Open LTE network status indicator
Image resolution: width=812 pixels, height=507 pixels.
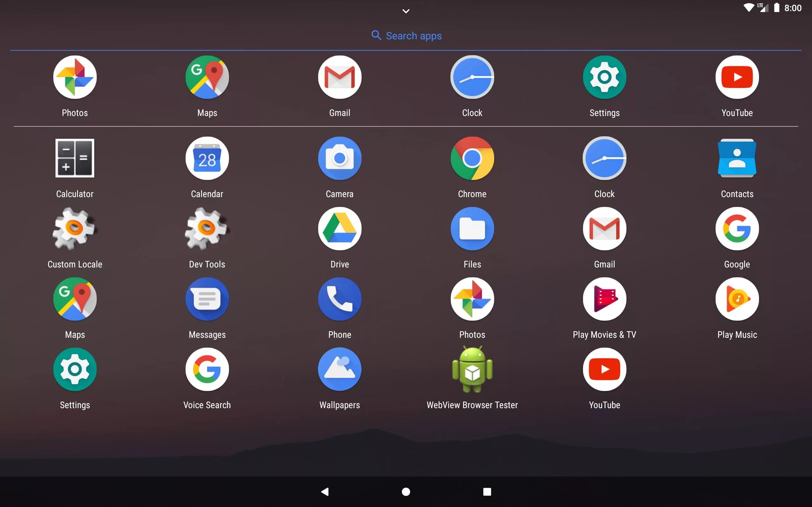pyautogui.click(x=765, y=6)
